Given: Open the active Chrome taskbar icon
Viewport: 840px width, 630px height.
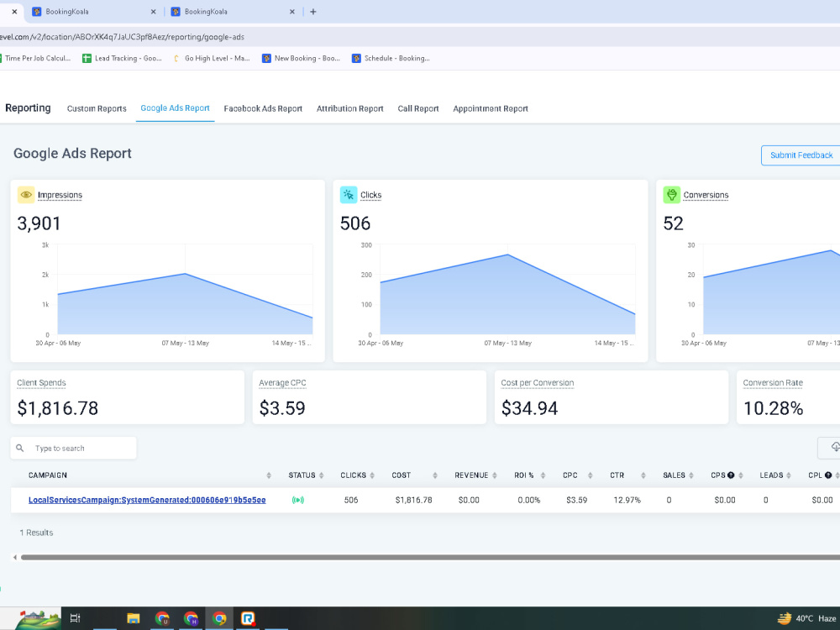Looking at the screenshot, I should pos(219,618).
